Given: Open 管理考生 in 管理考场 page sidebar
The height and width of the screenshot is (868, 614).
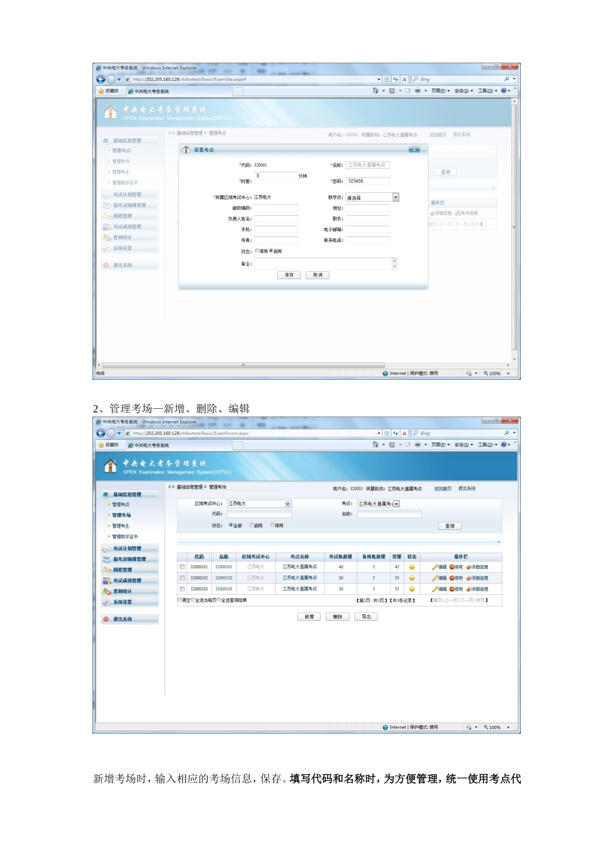Looking at the screenshot, I should (x=121, y=526).
